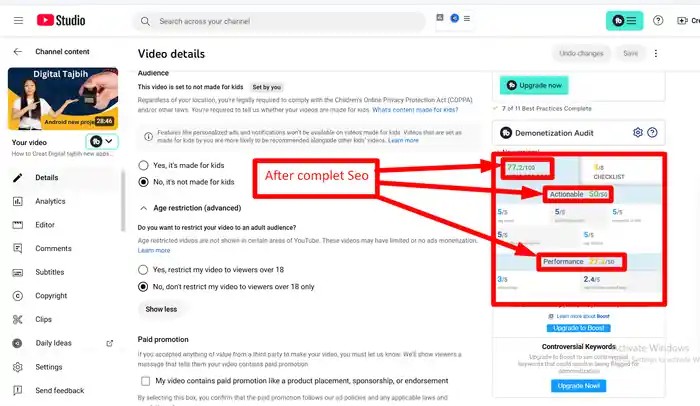Click the info icon in kids notice
This screenshot has height=406, width=700.
pyautogui.click(x=148, y=137)
